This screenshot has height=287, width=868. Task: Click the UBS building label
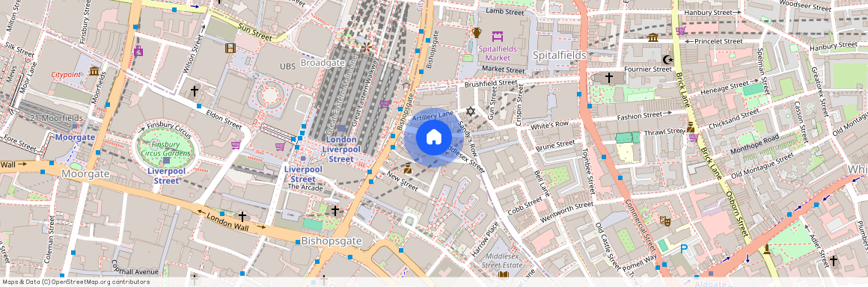coord(288,67)
